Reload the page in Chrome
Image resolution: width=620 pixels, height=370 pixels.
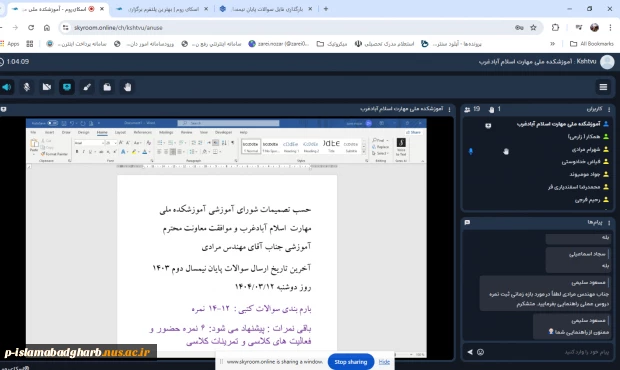coord(31,27)
